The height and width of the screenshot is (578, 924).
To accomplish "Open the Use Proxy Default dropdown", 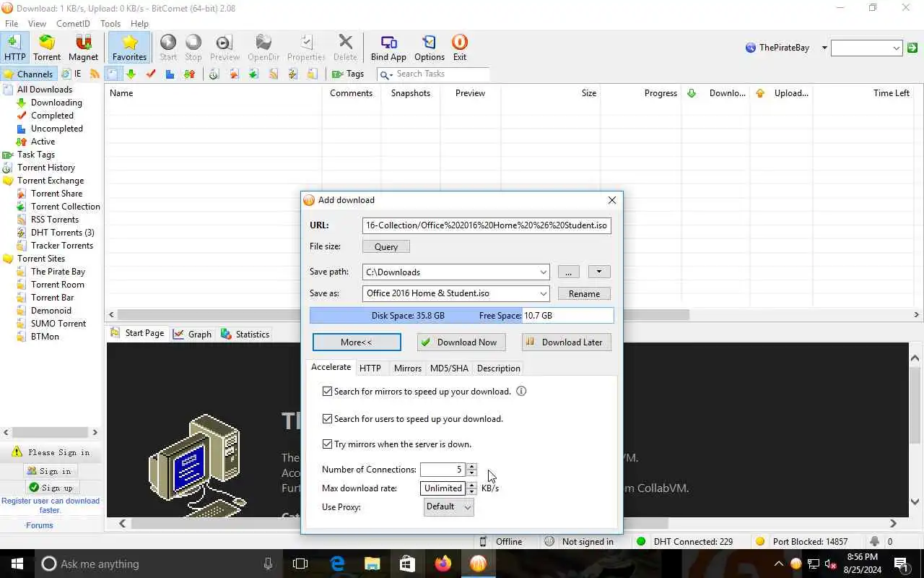I will pyautogui.click(x=448, y=506).
